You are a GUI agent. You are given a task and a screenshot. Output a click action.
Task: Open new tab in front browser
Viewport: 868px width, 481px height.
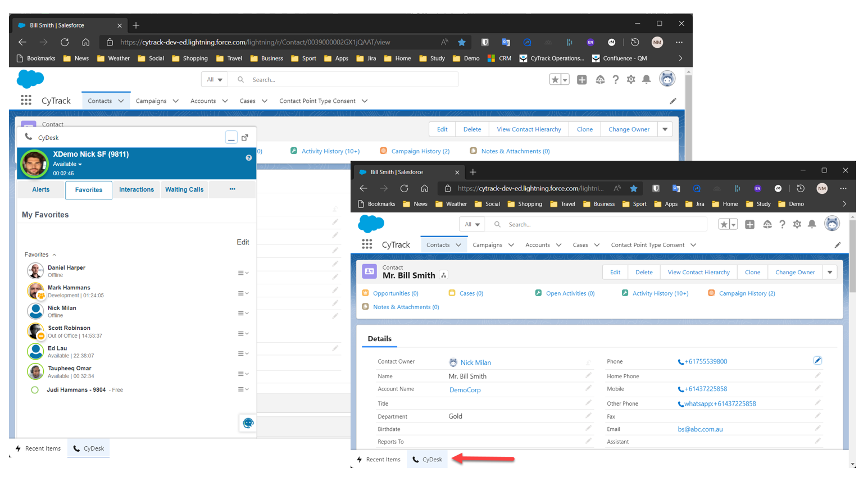(x=473, y=172)
